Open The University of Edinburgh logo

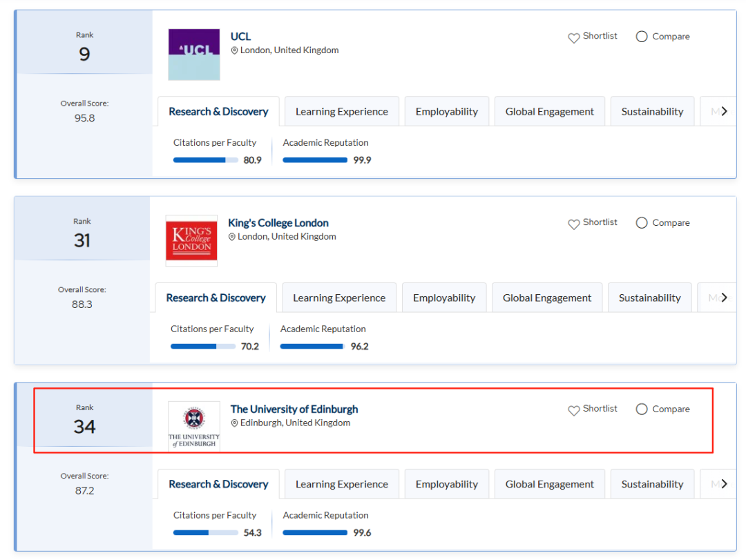[194, 426]
